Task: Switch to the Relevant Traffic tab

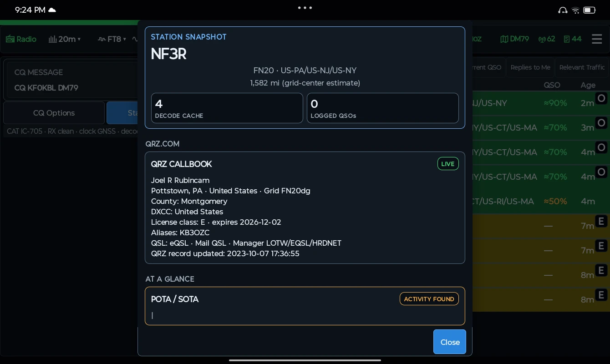Action: tap(582, 67)
